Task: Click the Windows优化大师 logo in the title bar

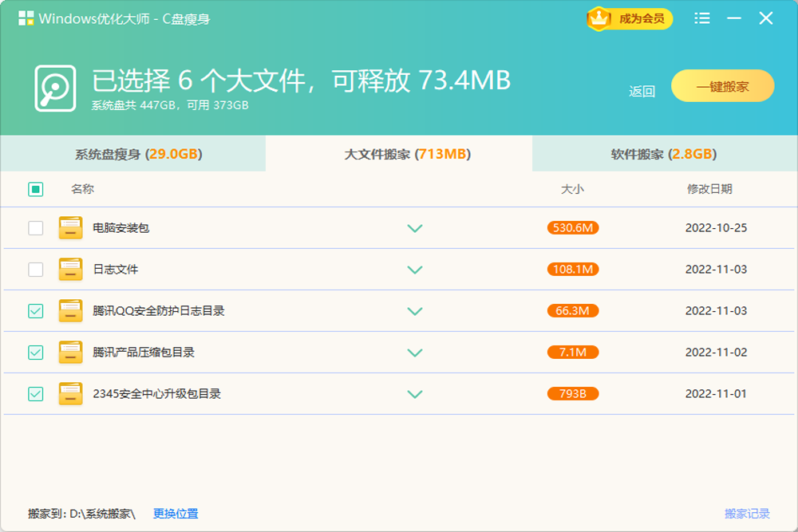Action: (x=26, y=18)
